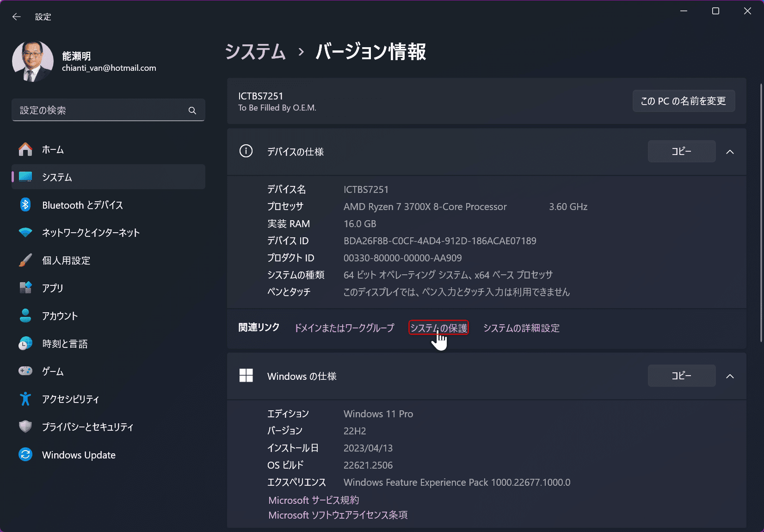Open アプリ settings page

pyautogui.click(x=108, y=288)
